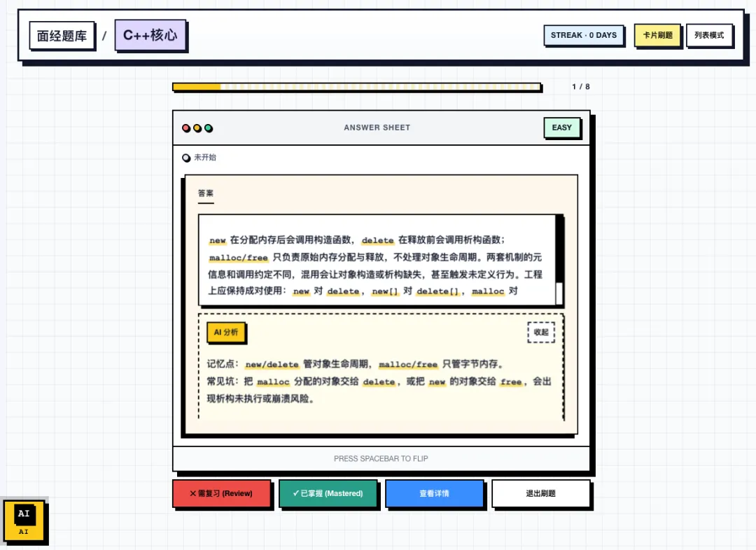
Task: Open 查看详情 for this question
Action: tap(435, 493)
